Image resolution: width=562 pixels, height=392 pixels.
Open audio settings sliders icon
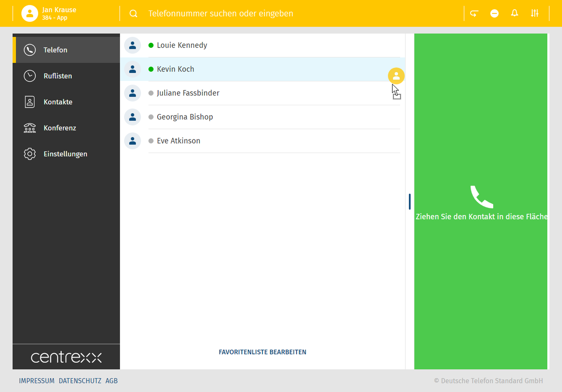(534, 13)
